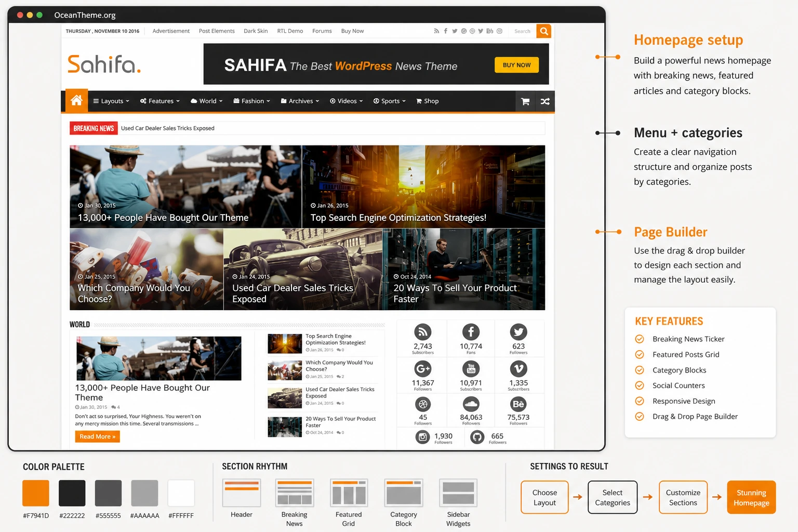Open the Instagram followers icon

tap(423, 437)
